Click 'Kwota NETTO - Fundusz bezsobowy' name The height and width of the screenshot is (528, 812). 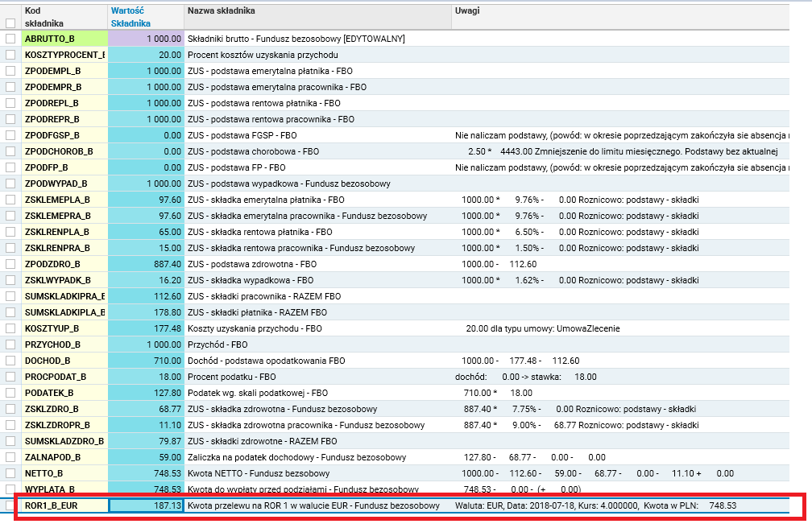[259, 473]
